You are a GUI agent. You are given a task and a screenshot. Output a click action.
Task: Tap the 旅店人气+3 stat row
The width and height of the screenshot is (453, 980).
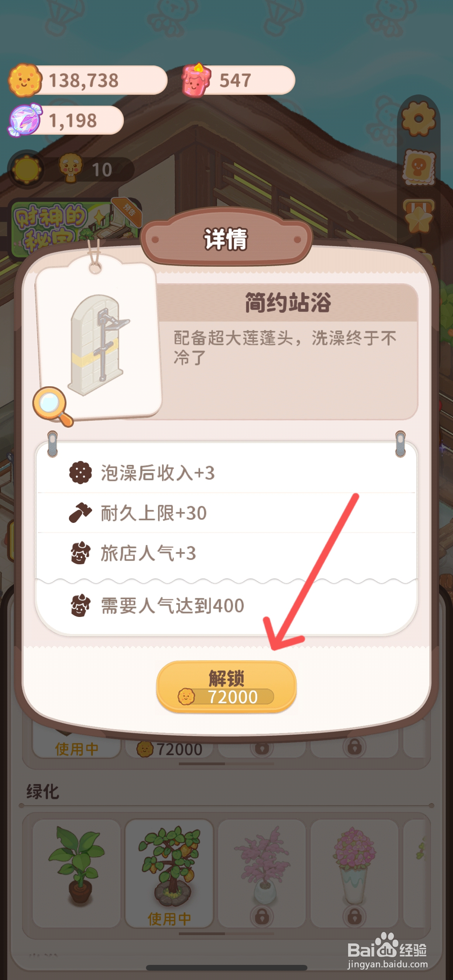226,553
